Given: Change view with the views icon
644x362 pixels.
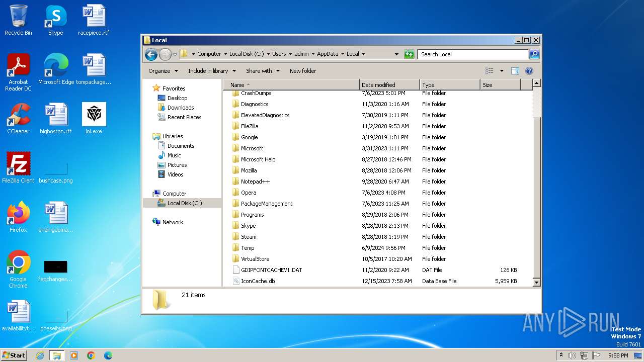Looking at the screenshot, I should [x=489, y=71].
